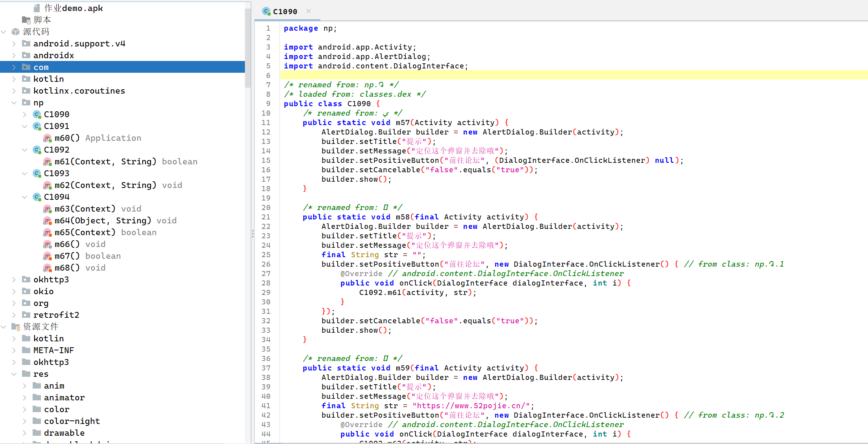Expand the C1090 class node
The image size is (868, 444).
click(24, 114)
